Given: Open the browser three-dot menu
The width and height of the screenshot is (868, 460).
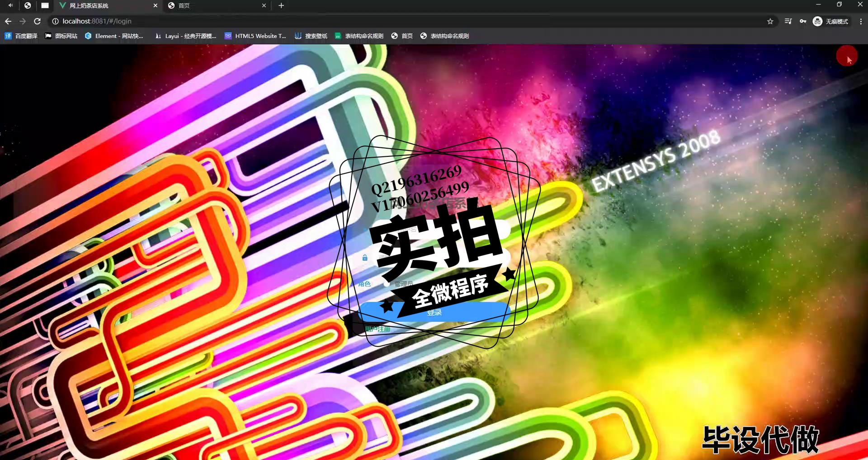Looking at the screenshot, I should pos(861,21).
